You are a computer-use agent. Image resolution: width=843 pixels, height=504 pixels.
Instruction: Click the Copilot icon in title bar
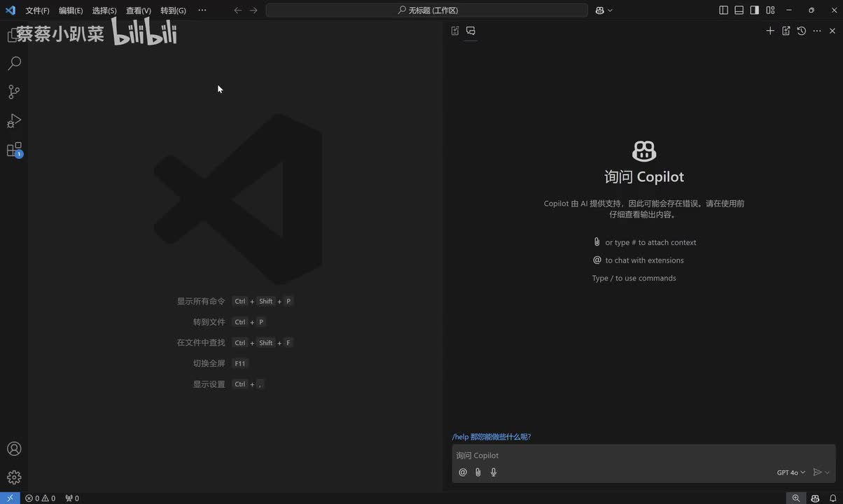pyautogui.click(x=600, y=10)
